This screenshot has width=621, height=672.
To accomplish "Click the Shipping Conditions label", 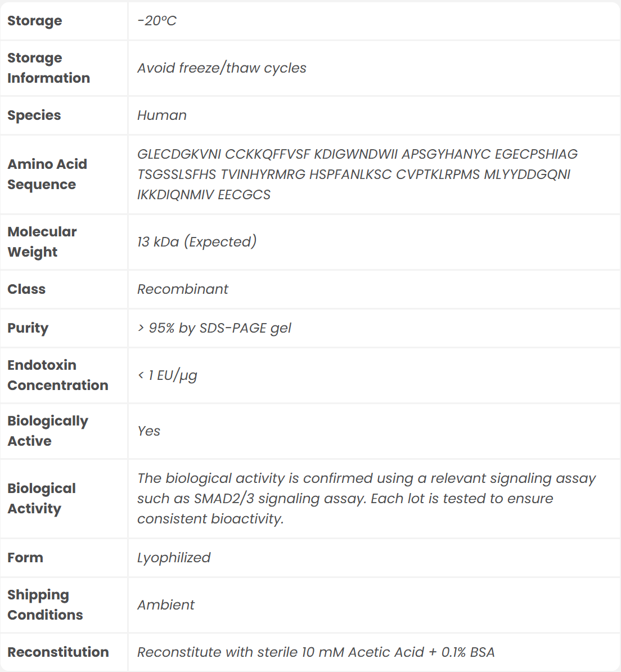I will point(45,605).
